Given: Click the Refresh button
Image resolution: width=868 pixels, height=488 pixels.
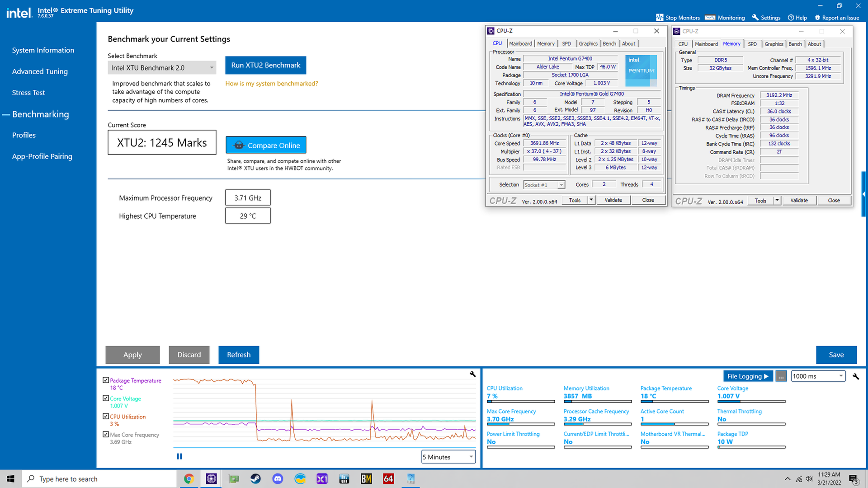Looking at the screenshot, I should 239,355.
